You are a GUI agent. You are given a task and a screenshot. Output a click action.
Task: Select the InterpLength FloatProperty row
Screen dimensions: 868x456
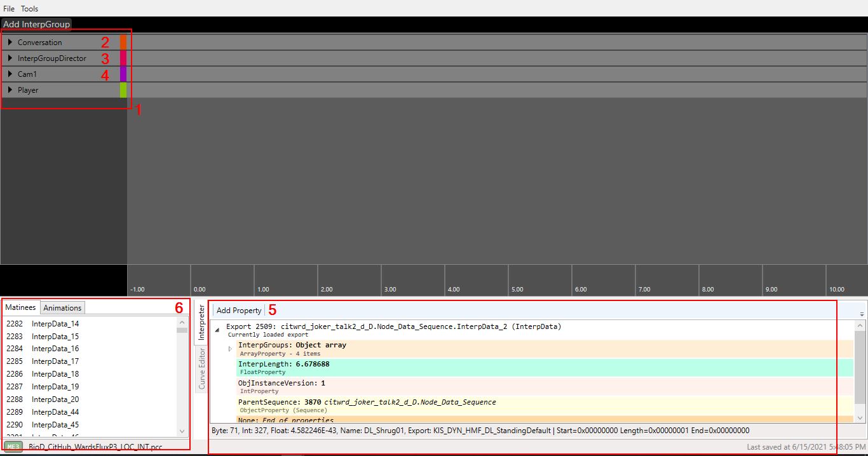tap(545, 368)
